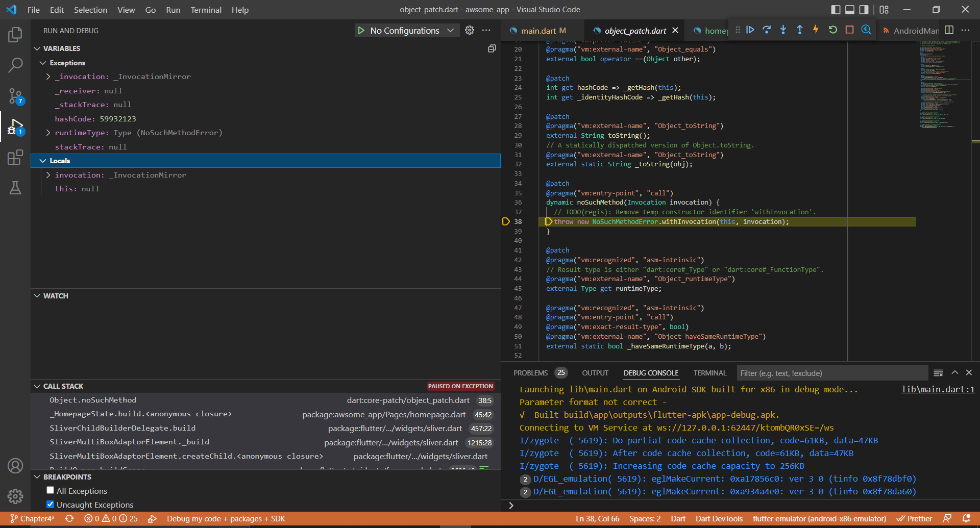Open the Selection menu

point(90,10)
